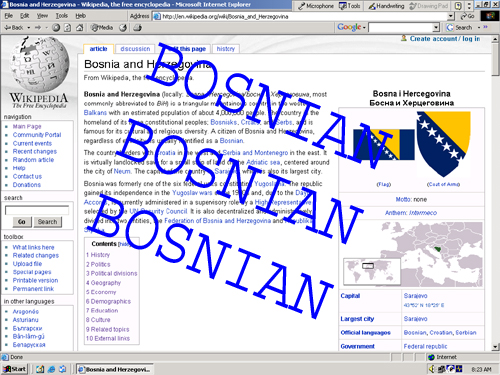Screen dimensions: 500x375
Task: Click the Wikipedia globe logo
Action: [39, 64]
